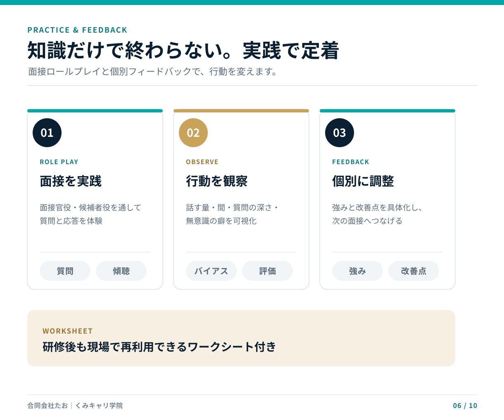The image size is (504, 420).
Task: Click the footer text くみキャリ学院
Action: coord(99,406)
